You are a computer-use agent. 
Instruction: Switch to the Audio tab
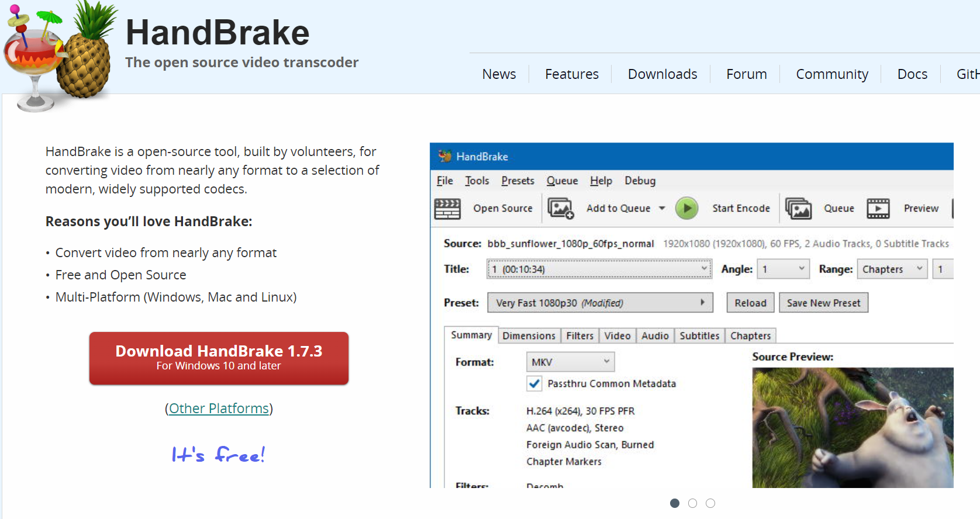pyautogui.click(x=655, y=335)
